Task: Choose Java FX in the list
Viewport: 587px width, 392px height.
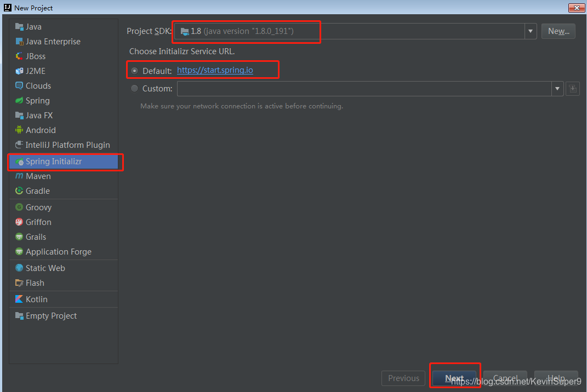Action: point(64,115)
